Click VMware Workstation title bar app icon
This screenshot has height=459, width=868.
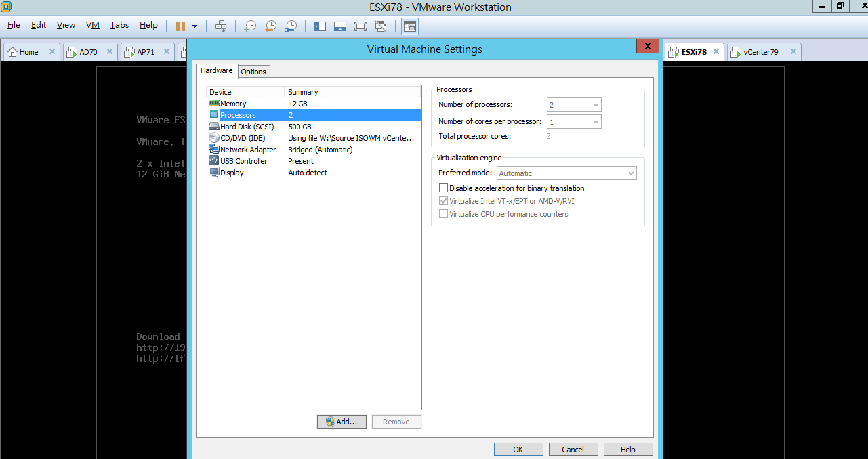point(6,7)
